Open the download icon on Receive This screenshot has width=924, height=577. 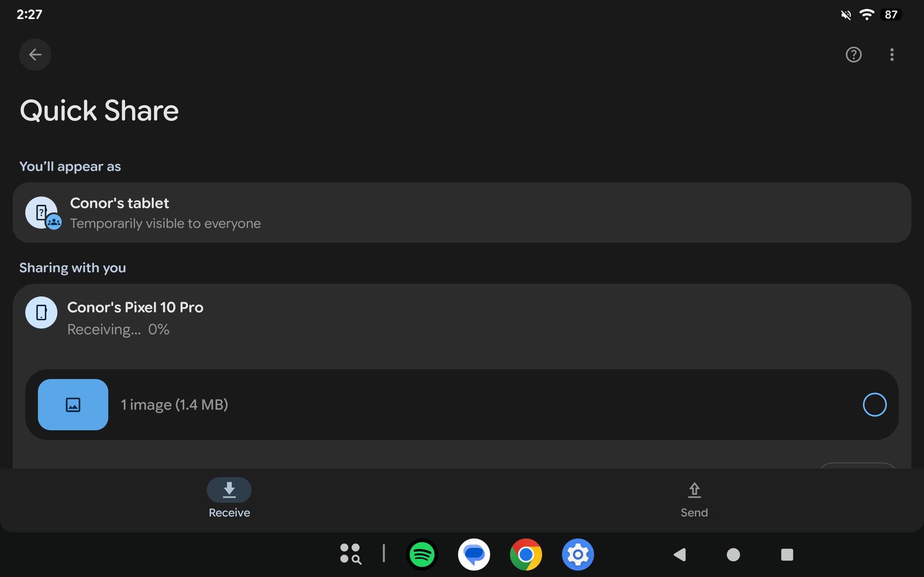click(229, 490)
